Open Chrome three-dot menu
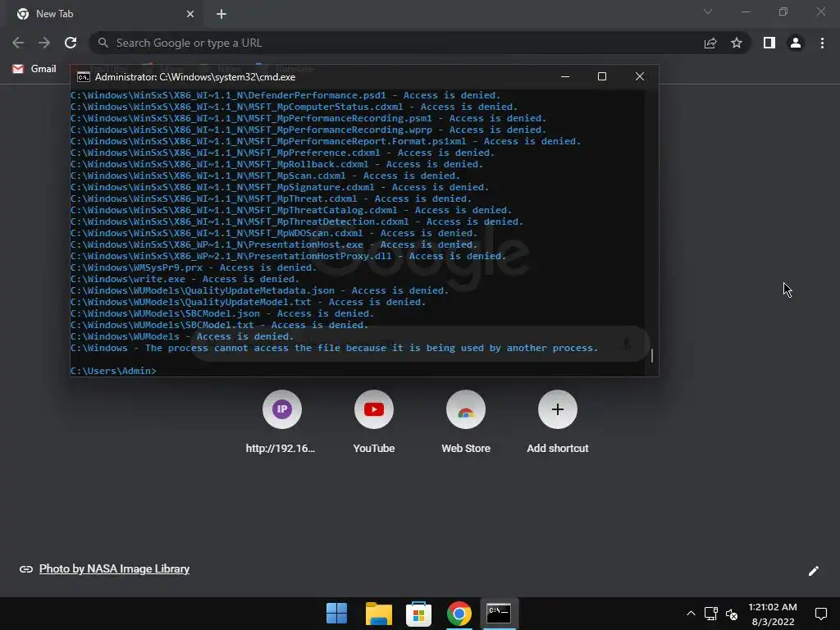This screenshot has width=840, height=630. tap(822, 43)
